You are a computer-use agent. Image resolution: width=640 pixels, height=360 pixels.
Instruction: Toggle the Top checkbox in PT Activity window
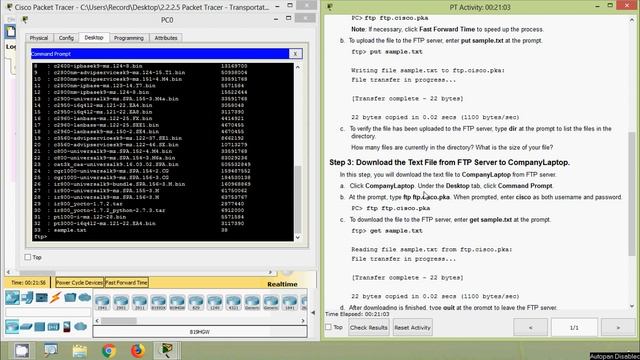(329, 327)
